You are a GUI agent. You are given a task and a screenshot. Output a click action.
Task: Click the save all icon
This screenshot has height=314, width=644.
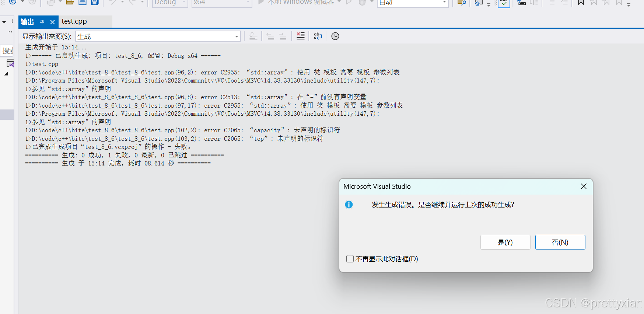[x=95, y=2]
